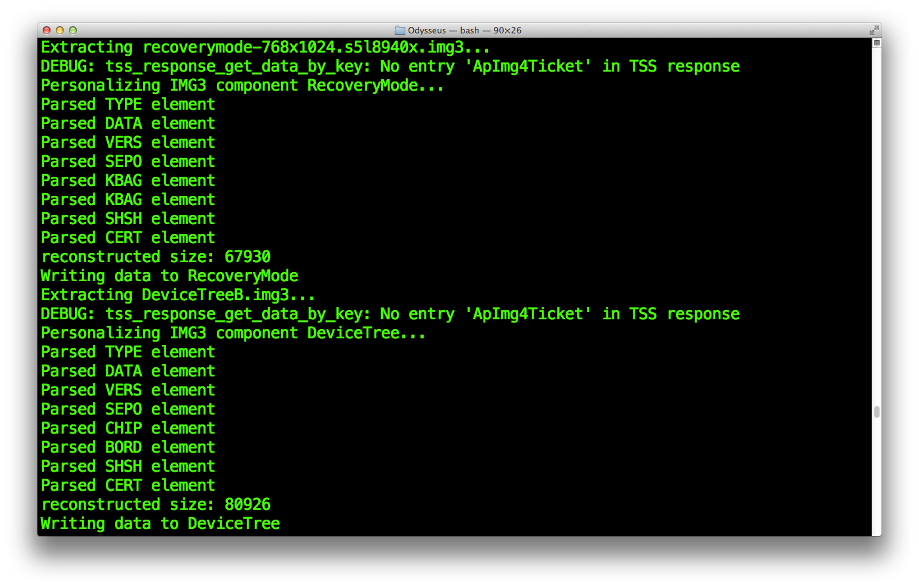Viewport: 919px width, 588px height.
Task: Click the scrollbar track above the thumb
Action: coord(876,223)
